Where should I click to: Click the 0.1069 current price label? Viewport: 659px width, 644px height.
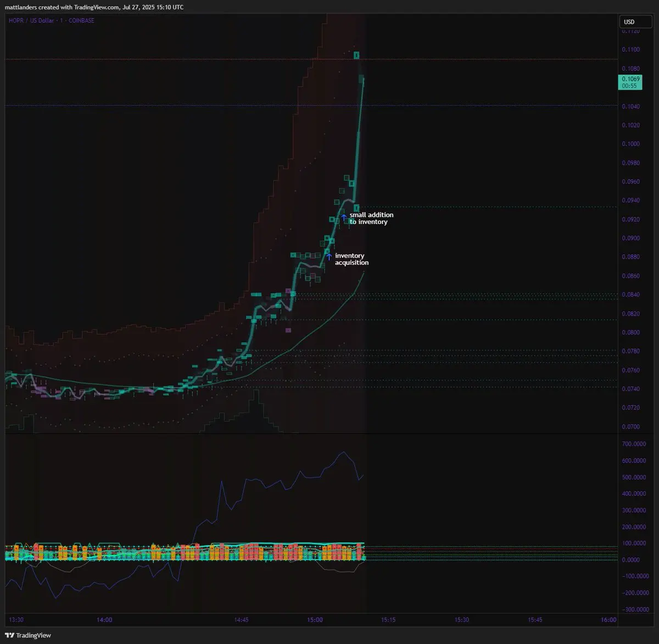click(x=630, y=82)
